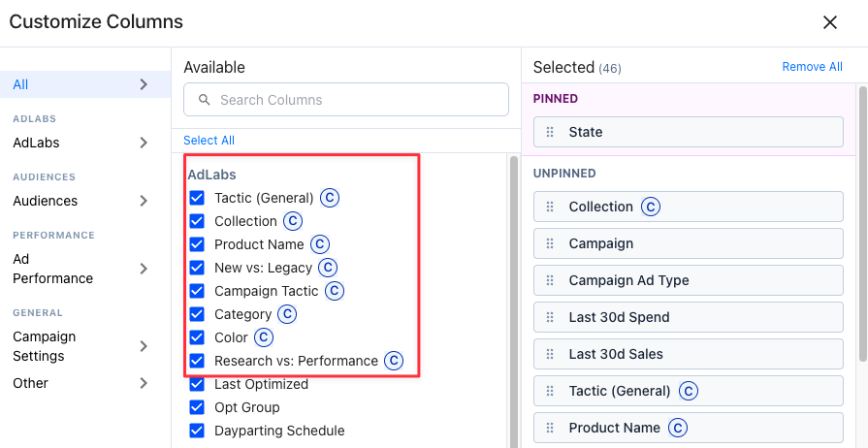Click Remove All in Selected panel
The image size is (868, 448).
pyautogui.click(x=812, y=67)
